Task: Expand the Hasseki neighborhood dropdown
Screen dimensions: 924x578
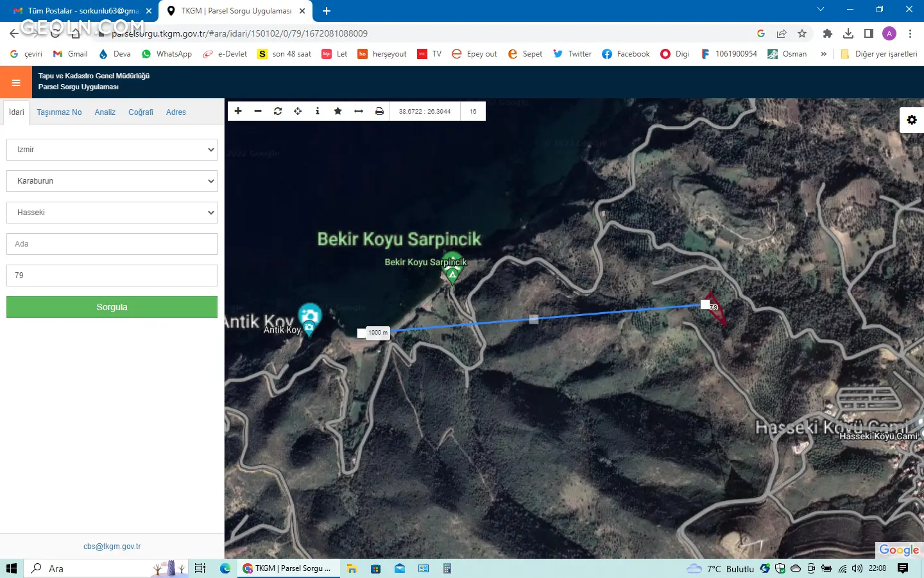Action: click(112, 213)
